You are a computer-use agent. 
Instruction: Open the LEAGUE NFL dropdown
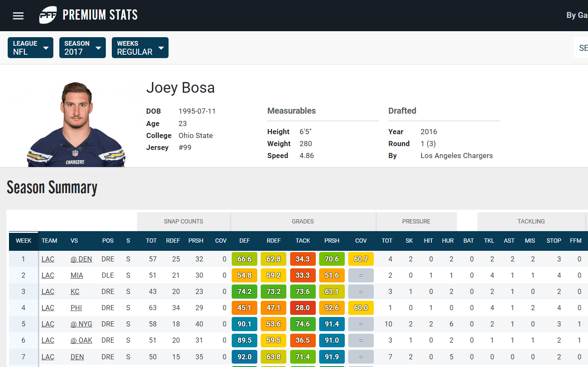pos(30,47)
